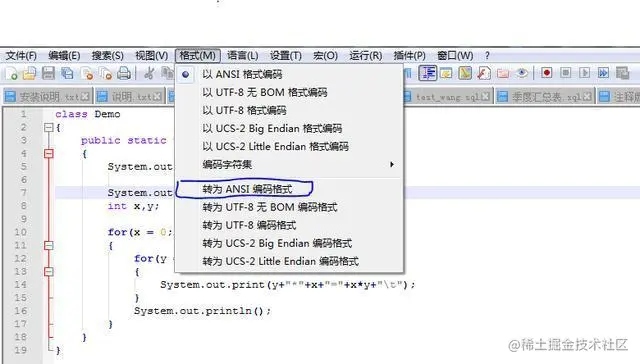This screenshot has width=640, height=364.
Task: Open the 语言(L) menu
Action: [242, 55]
